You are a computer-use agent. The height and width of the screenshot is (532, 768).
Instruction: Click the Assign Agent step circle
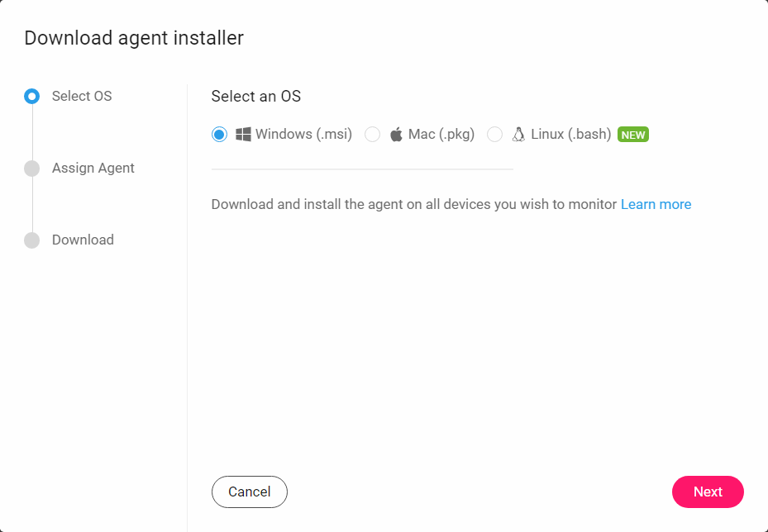tap(31, 168)
